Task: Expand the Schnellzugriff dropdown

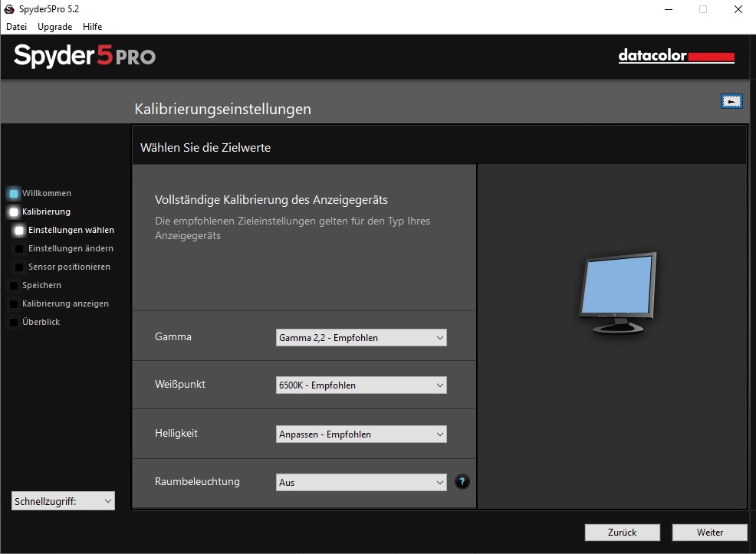Action: point(63,501)
